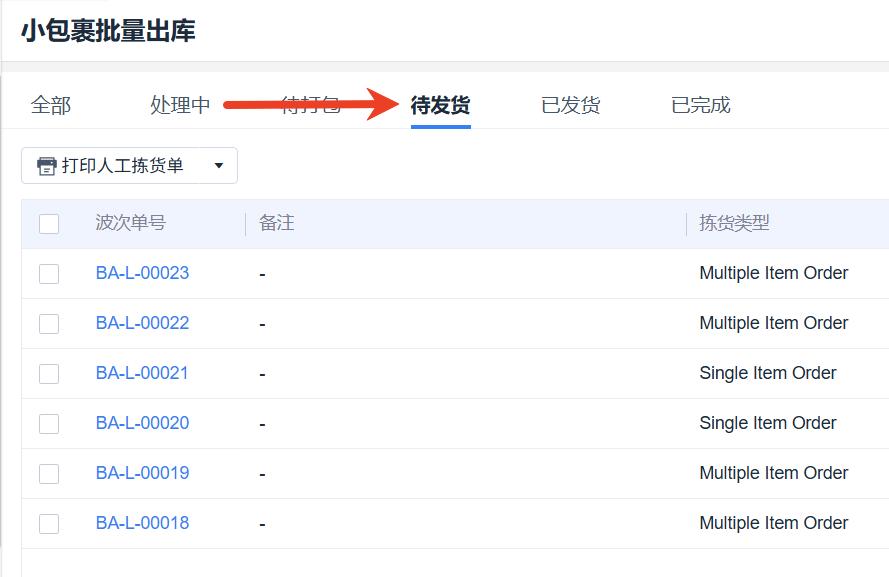
Task: Click the 拣货类型 column header
Action: pyautogui.click(x=734, y=223)
